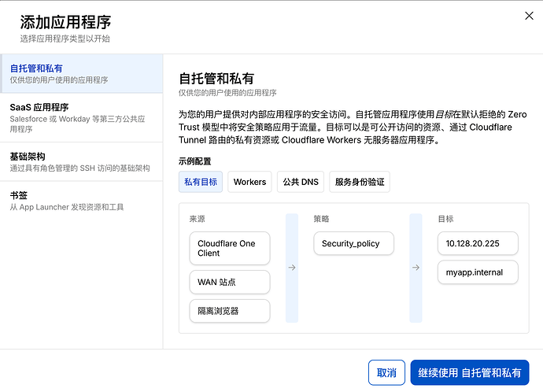Screen dimensions: 543x392
Task: Click the 选择应用程序类型以开始 subtitle
Action: click(65, 39)
